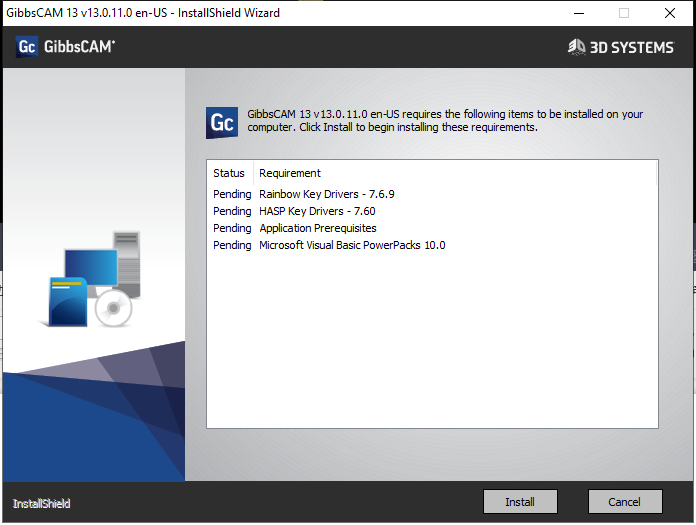Image resolution: width=696 pixels, height=525 pixels.
Task: Click the Gc icon beside requirements message
Action: [222, 122]
